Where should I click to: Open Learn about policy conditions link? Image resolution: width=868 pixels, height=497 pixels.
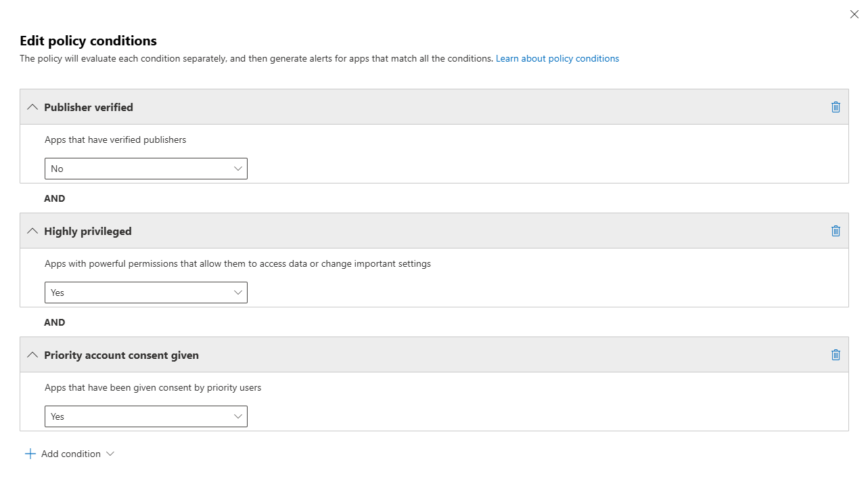click(x=557, y=59)
